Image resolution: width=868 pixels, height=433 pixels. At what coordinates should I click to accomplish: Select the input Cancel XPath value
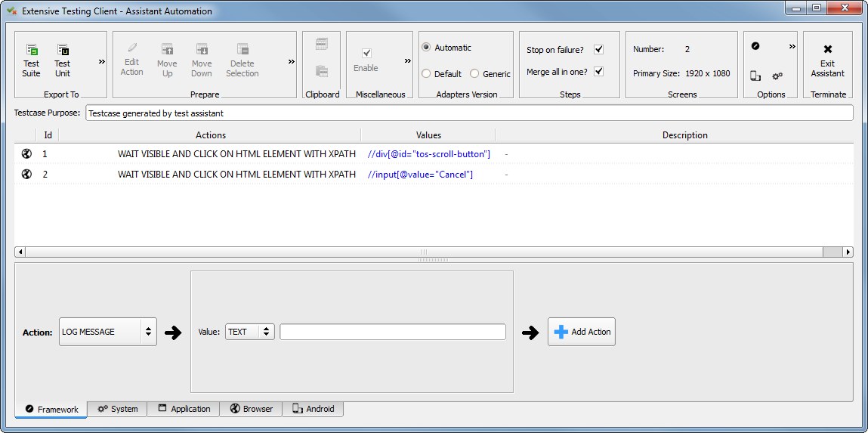420,175
